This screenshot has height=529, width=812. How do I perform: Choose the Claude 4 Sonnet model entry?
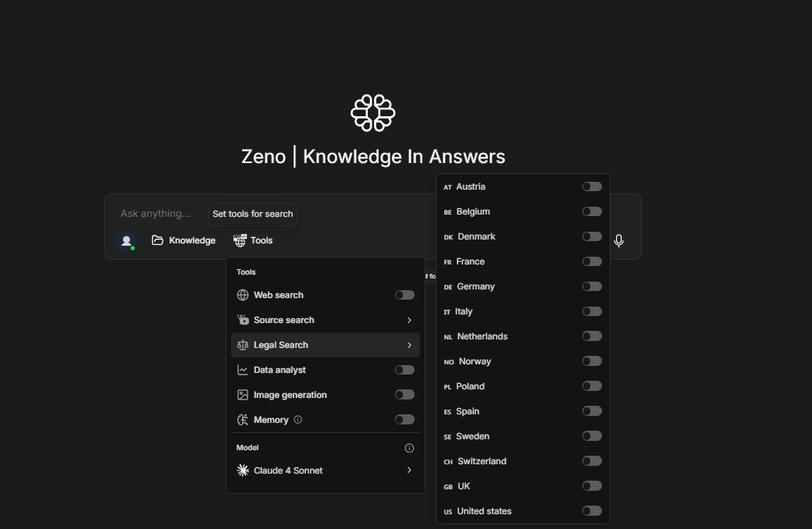(326, 470)
